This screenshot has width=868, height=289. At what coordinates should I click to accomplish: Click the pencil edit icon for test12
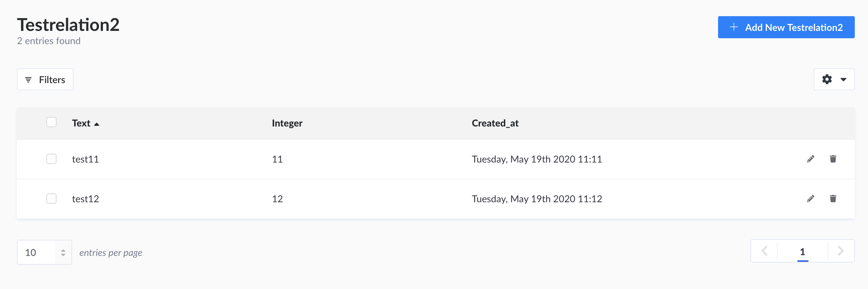point(811,199)
